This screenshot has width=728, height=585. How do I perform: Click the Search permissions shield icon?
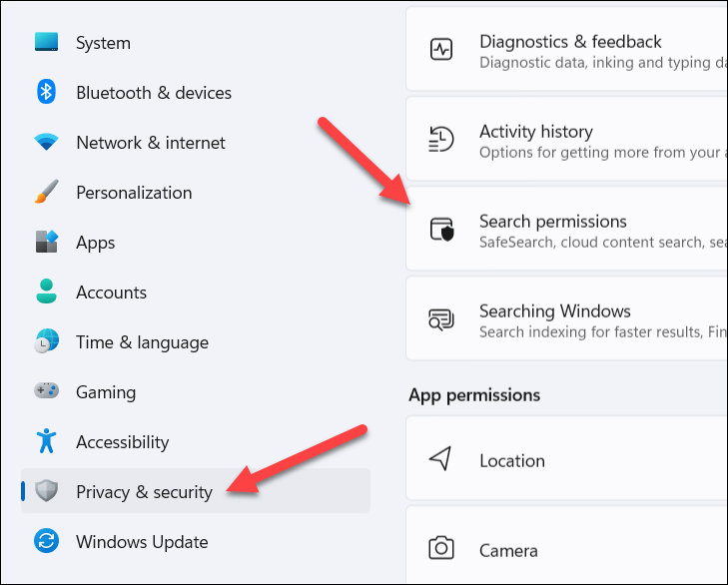click(x=441, y=230)
